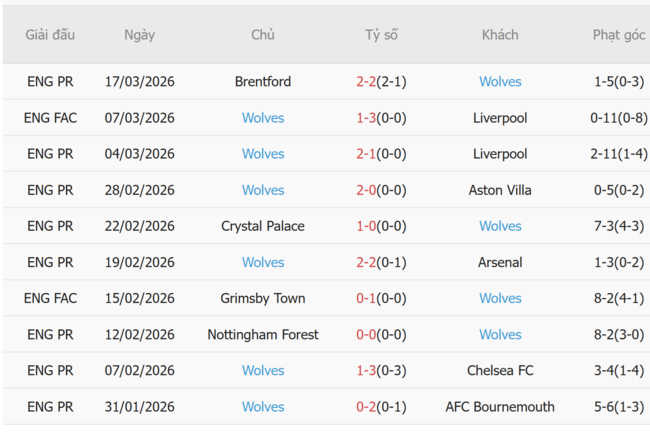The width and height of the screenshot is (650, 437).
Task: Click the Nottingham Forest team link
Action: tap(263, 334)
